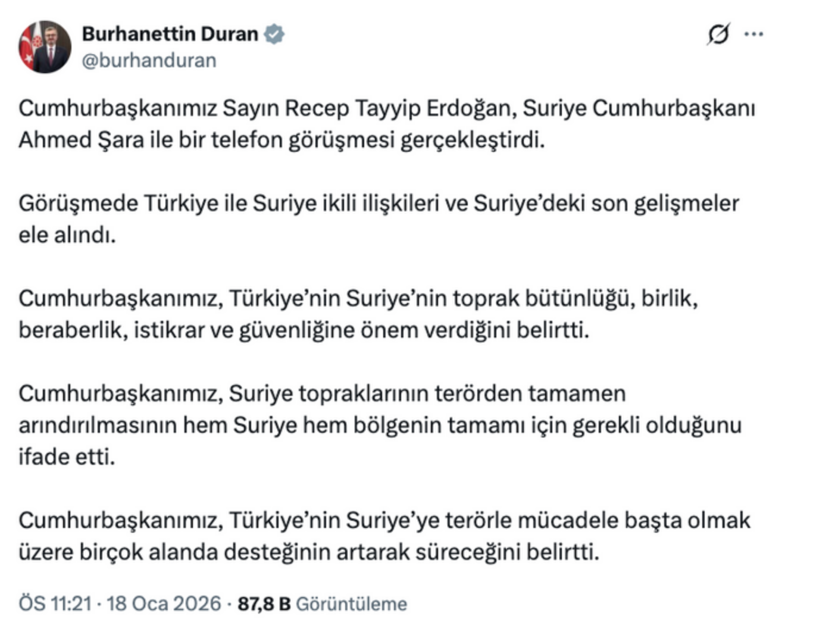Click the display name Burhanettin Duran

170,34
